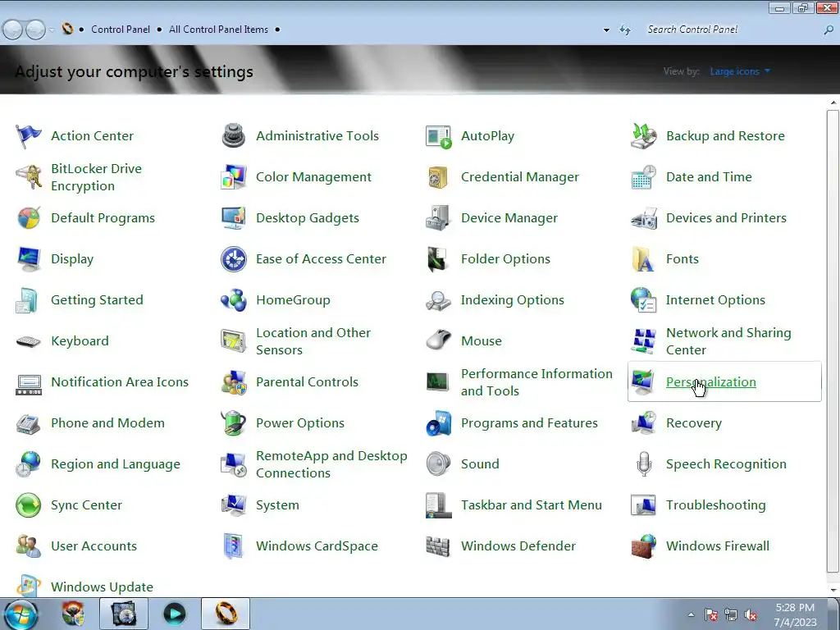Click the Device Manager icon
The width and height of the screenshot is (840, 630).
click(438, 218)
